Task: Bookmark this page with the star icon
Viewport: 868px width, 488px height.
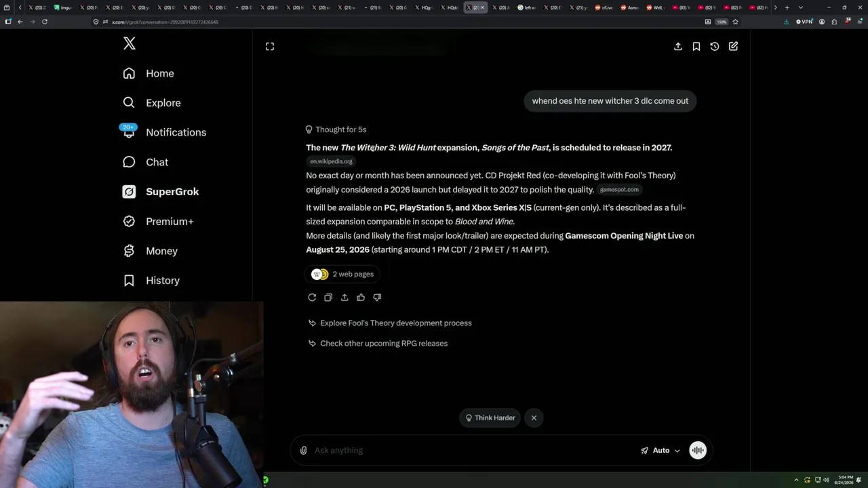Action: (736, 22)
